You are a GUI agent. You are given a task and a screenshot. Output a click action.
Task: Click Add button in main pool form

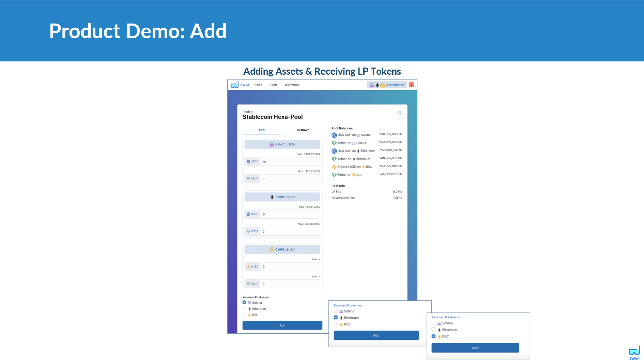(x=282, y=325)
